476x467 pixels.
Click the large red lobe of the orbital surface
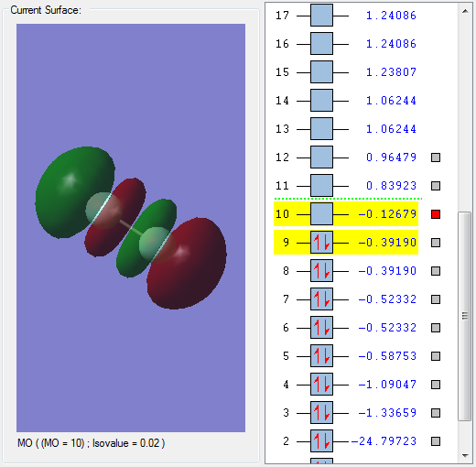click(x=187, y=263)
